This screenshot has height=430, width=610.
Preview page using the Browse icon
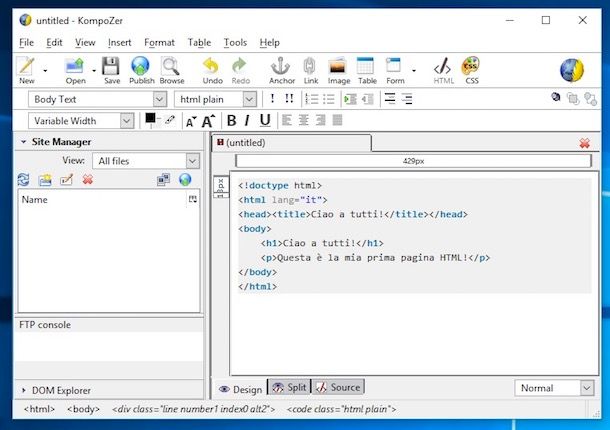pyautogui.click(x=172, y=70)
